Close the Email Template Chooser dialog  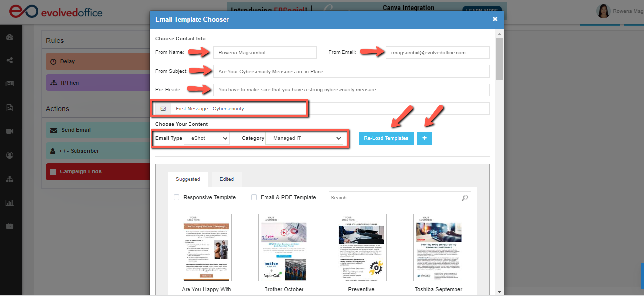495,19
